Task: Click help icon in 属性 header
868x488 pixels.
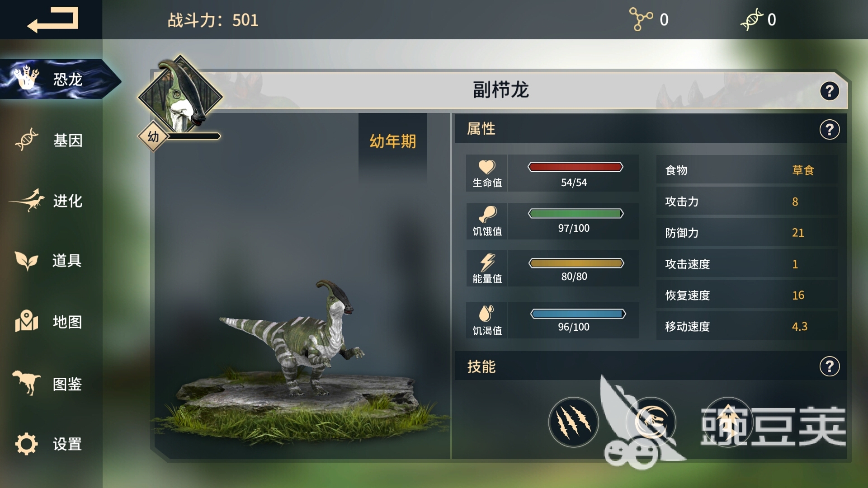Action: (830, 130)
